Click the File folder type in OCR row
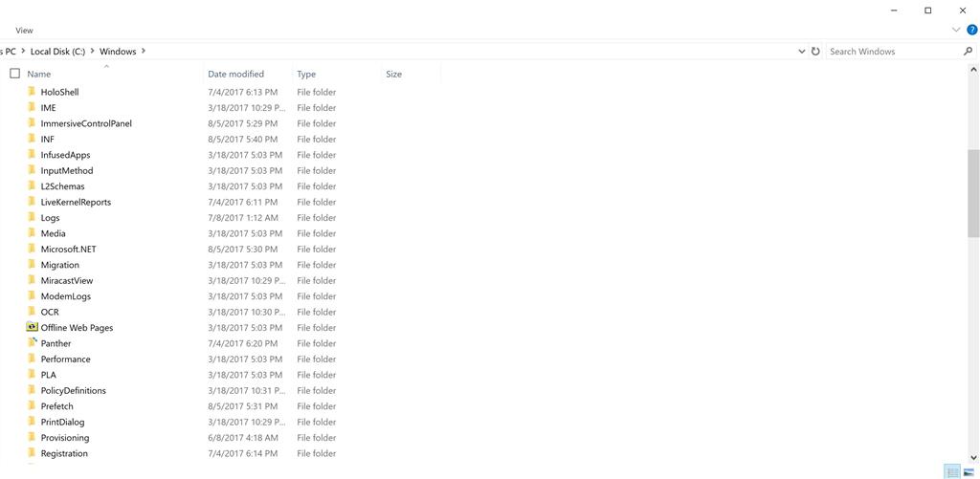980x479 pixels. (x=316, y=312)
